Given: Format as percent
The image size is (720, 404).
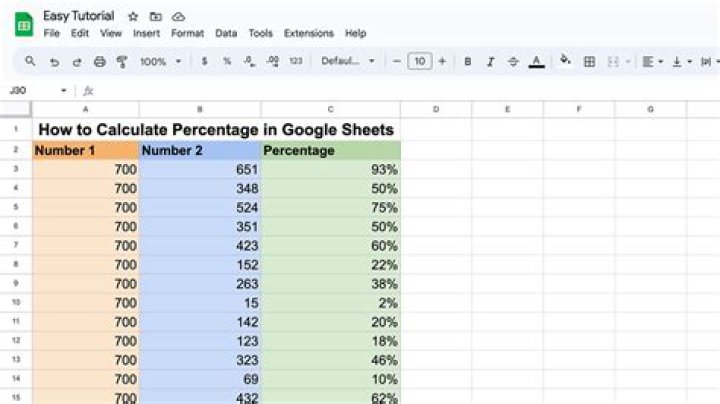Looking at the screenshot, I should [x=227, y=61].
